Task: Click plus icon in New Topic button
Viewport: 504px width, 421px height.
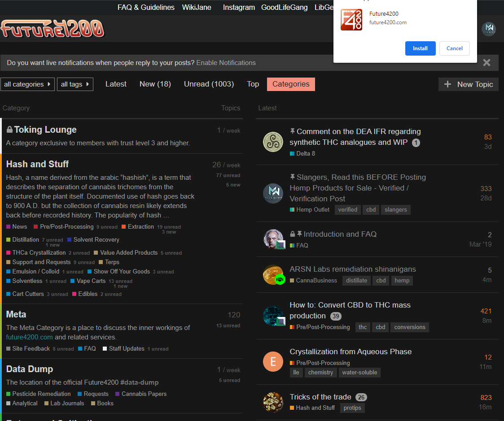Action: click(x=447, y=84)
